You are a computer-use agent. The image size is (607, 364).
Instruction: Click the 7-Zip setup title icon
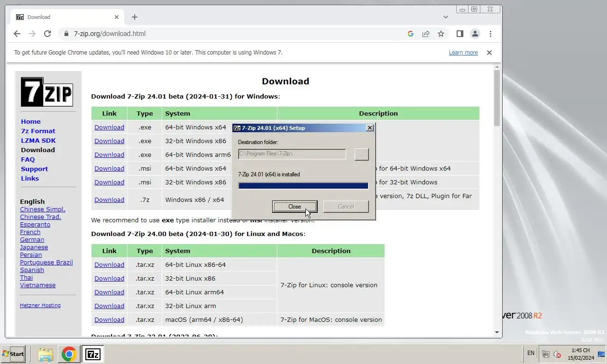[x=237, y=128]
